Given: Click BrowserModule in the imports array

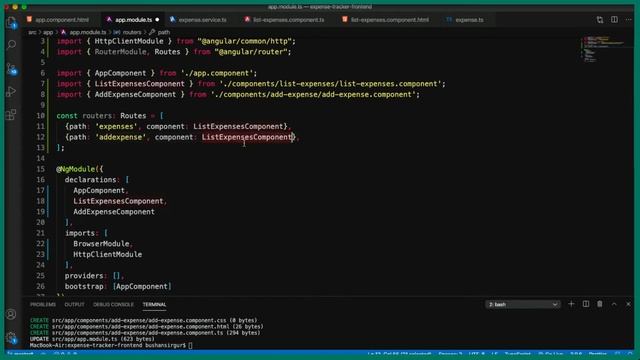Looking at the screenshot, I should pyautogui.click(x=101, y=244).
